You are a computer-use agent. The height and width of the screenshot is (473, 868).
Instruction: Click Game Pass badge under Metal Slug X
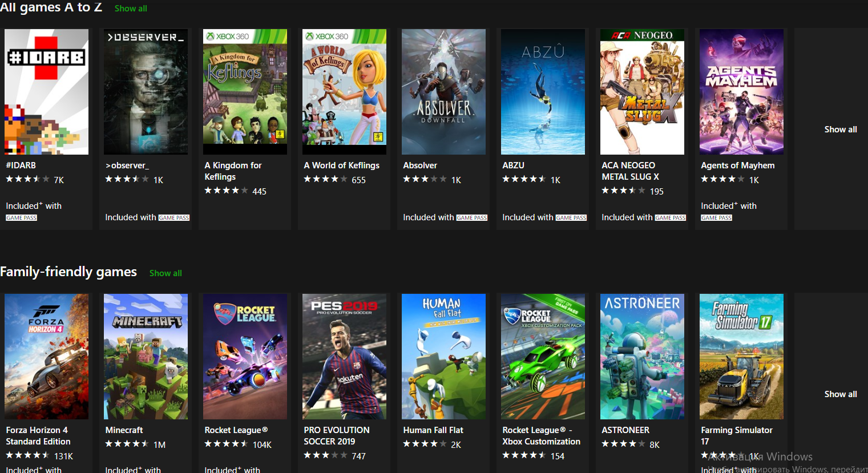tap(671, 218)
